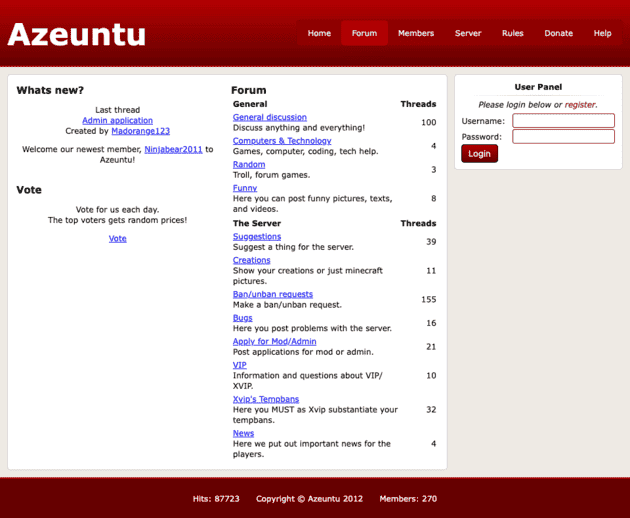Image resolution: width=630 pixels, height=518 pixels.
Task: Open the Server navigation item
Action: tap(468, 33)
